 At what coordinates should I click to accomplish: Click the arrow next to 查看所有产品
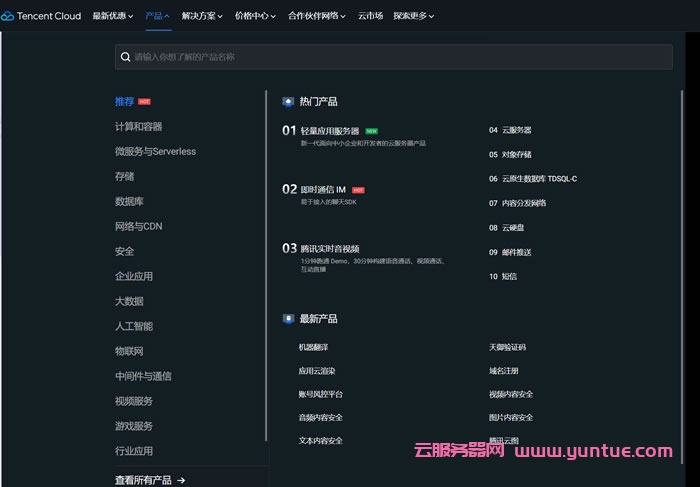point(181,480)
